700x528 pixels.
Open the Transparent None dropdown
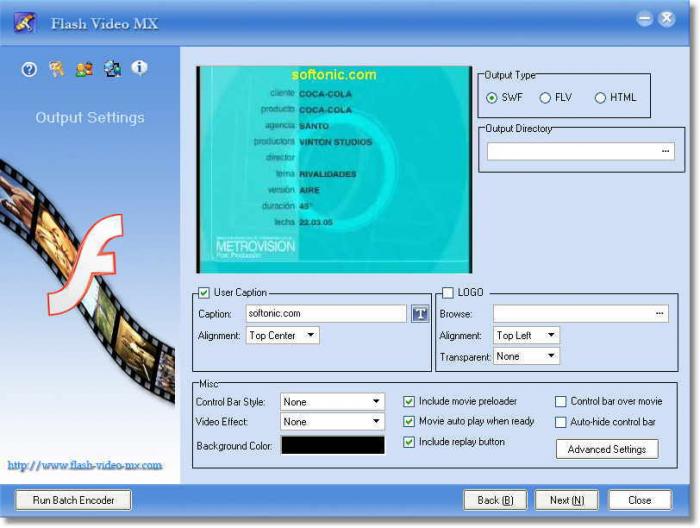coord(526,356)
